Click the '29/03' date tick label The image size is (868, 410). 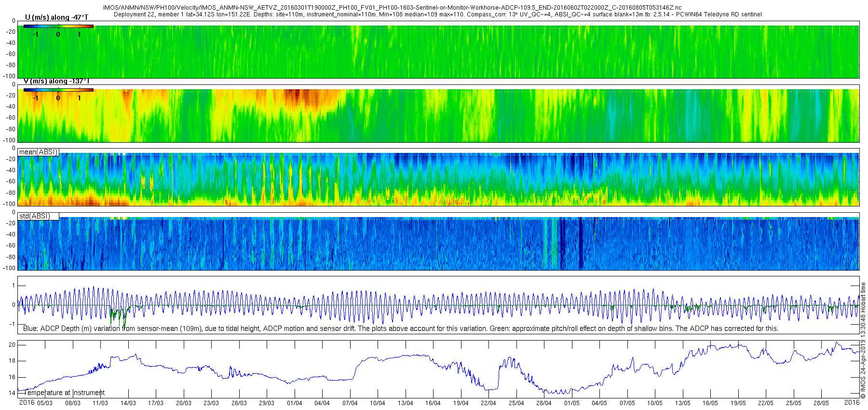tap(267, 403)
